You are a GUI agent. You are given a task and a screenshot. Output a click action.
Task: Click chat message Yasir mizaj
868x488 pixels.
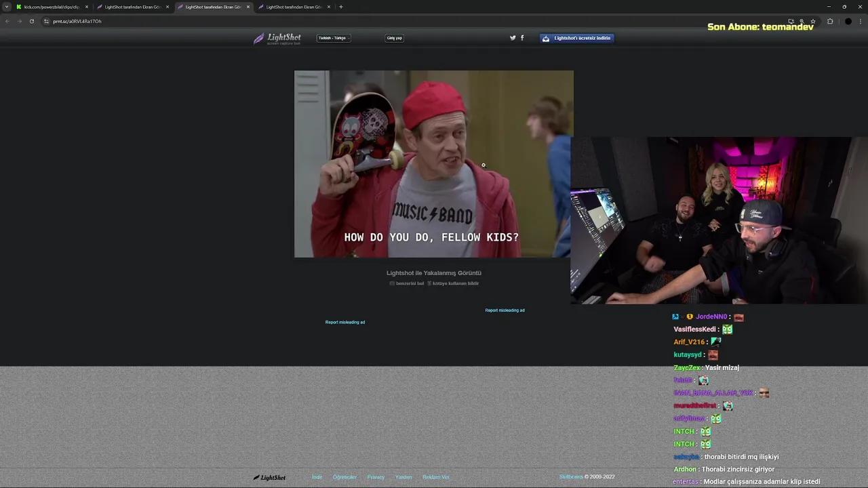[x=722, y=368]
